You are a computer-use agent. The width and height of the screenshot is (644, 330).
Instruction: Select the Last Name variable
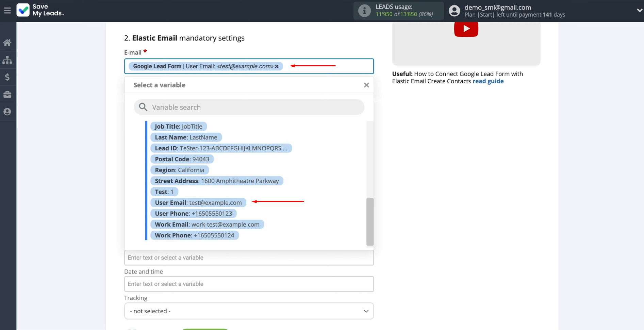pos(186,137)
